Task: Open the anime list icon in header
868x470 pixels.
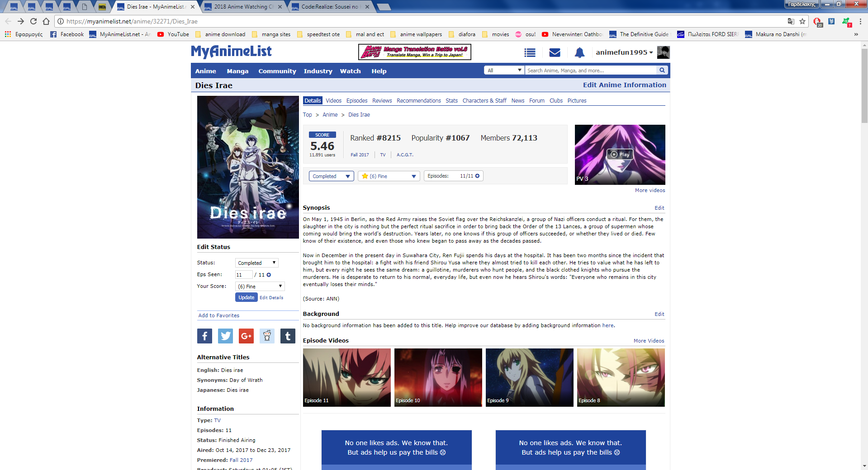Action: (530, 53)
